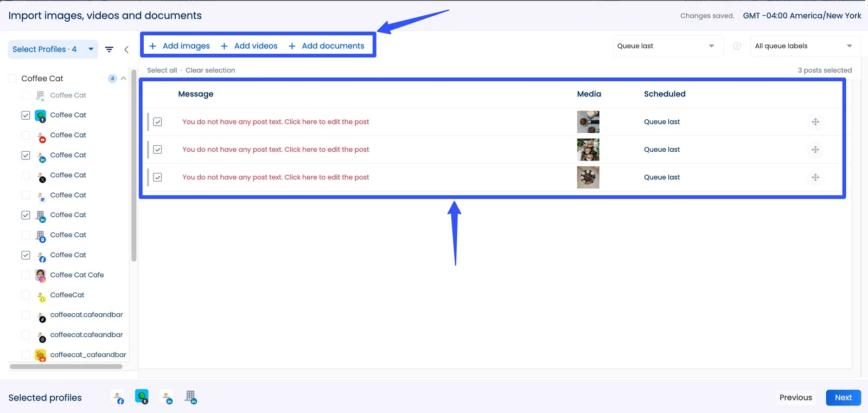Click the Snapchat CoffeeCat profile icon
Screen dimensions: 868x413
[41, 296]
